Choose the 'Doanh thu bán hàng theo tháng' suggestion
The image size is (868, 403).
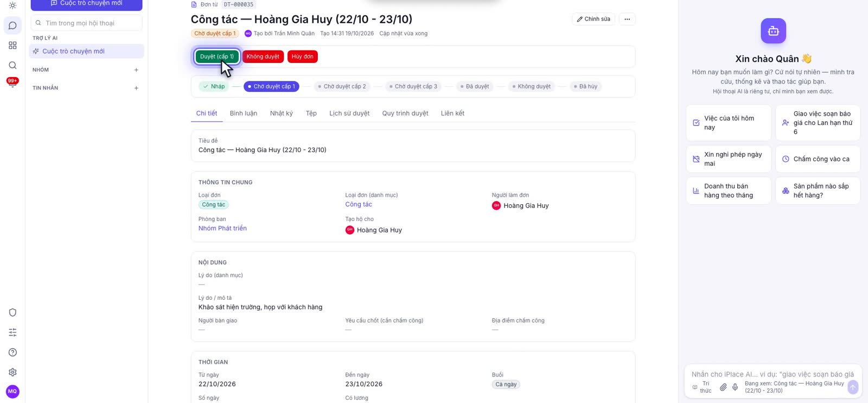[729, 191]
